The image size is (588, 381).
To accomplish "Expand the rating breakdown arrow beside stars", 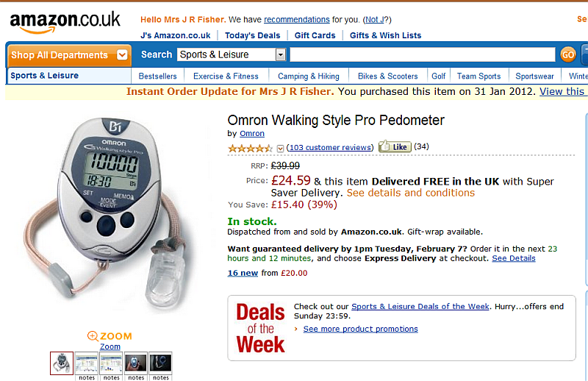I will [280, 149].
